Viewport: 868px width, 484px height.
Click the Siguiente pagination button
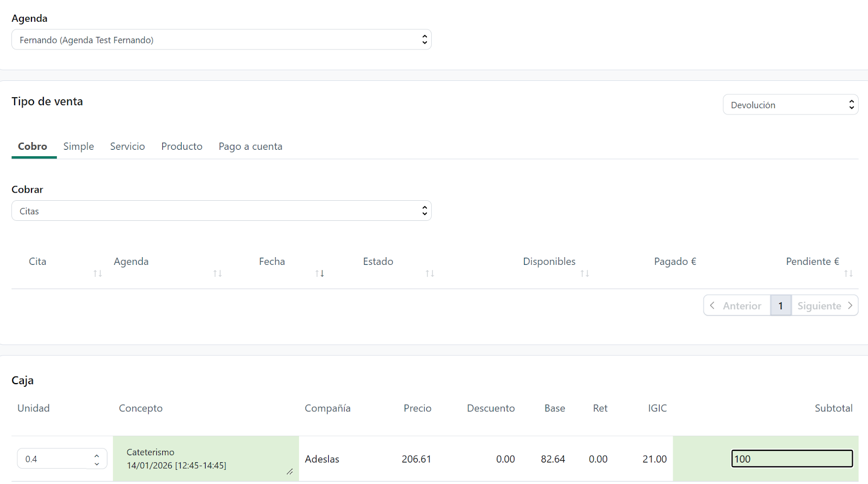tap(825, 305)
